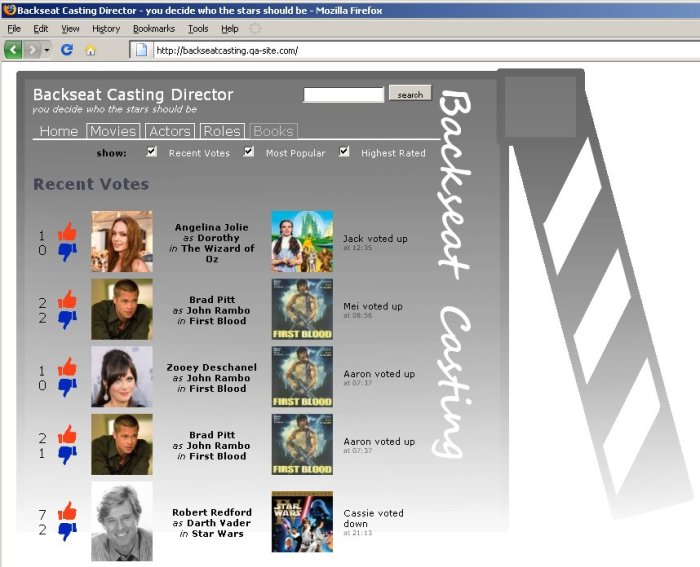Focus the site search text field

point(344,95)
